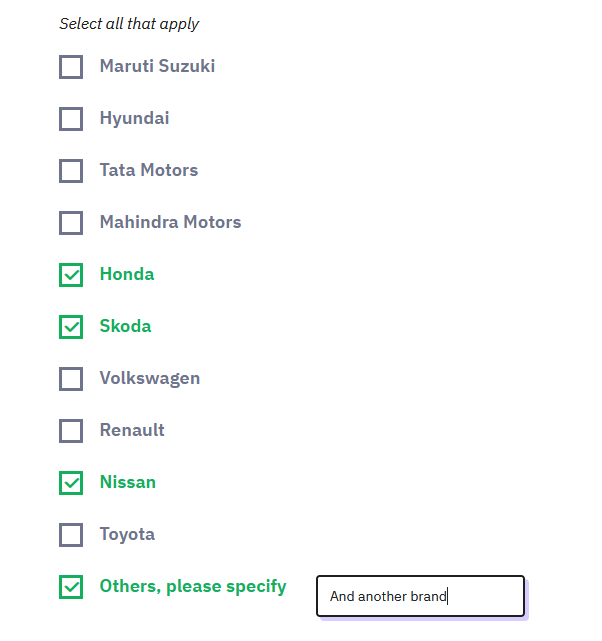Viewport: 602px width, 641px height.
Task: Enable the Tata Motors checkbox
Action: (71, 171)
